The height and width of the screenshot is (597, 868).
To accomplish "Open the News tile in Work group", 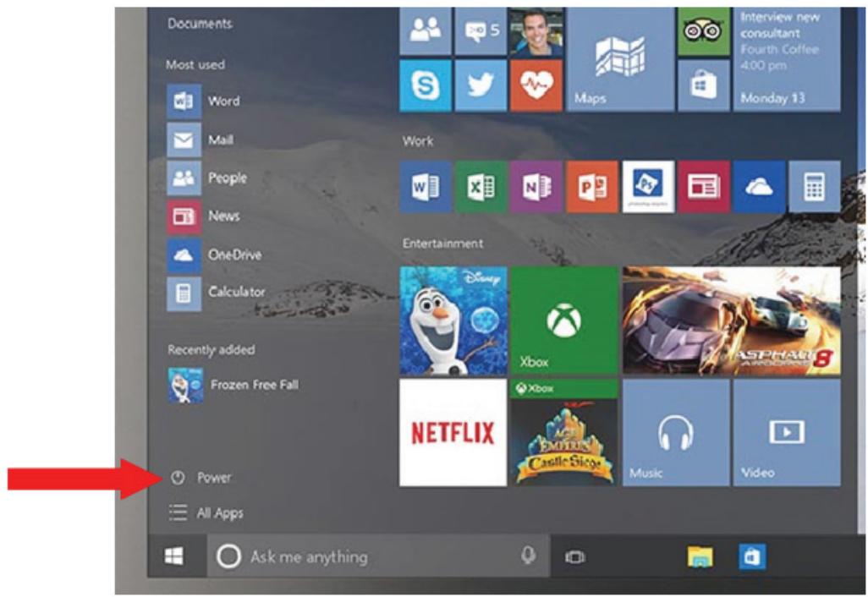I will click(704, 187).
